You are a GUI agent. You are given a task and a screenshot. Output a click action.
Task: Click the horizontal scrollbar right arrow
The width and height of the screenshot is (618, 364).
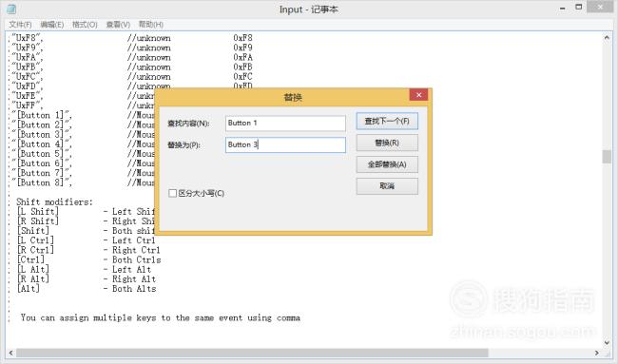597,353
